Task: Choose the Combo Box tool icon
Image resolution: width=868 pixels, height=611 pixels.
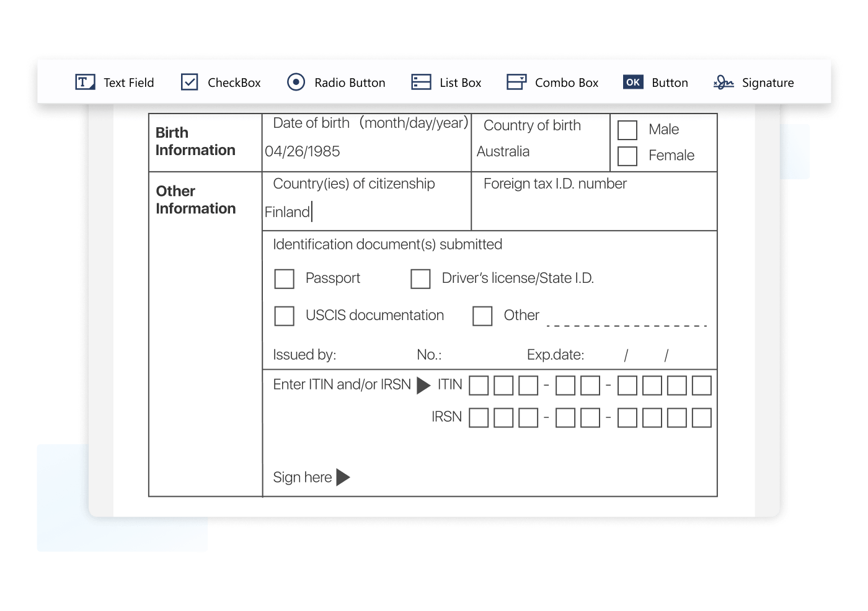Action: coord(516,82)
